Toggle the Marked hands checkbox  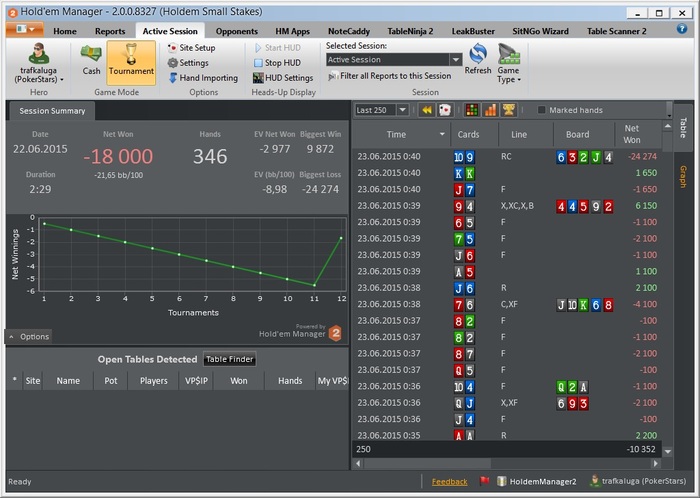click(x=542, y=110)
